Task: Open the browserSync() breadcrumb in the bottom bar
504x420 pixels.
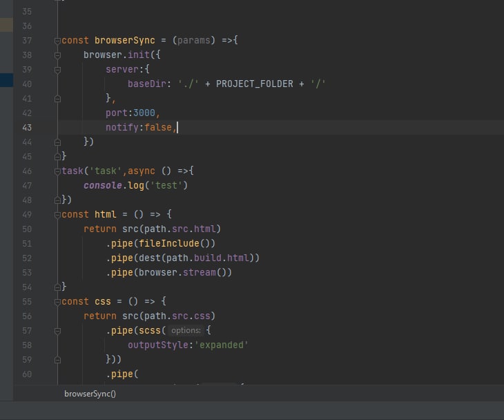Action: point(90,394)
